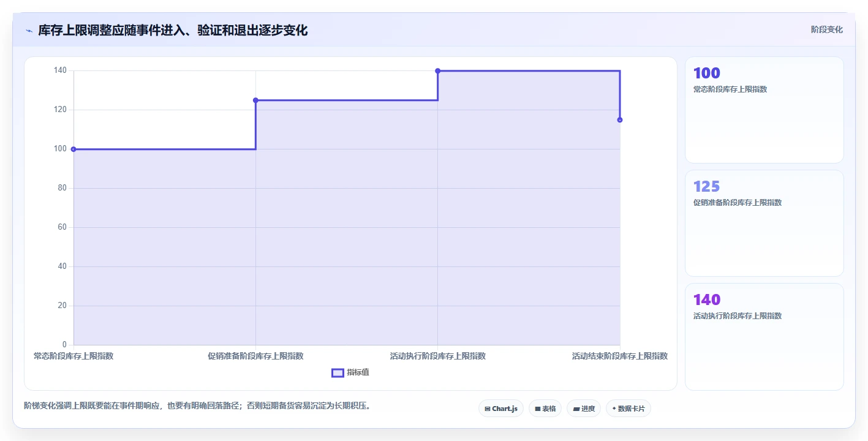Click card caption 促销准备阶段库存上限指数
Screen dimensions: 868x441
click(x=738, y=203)
